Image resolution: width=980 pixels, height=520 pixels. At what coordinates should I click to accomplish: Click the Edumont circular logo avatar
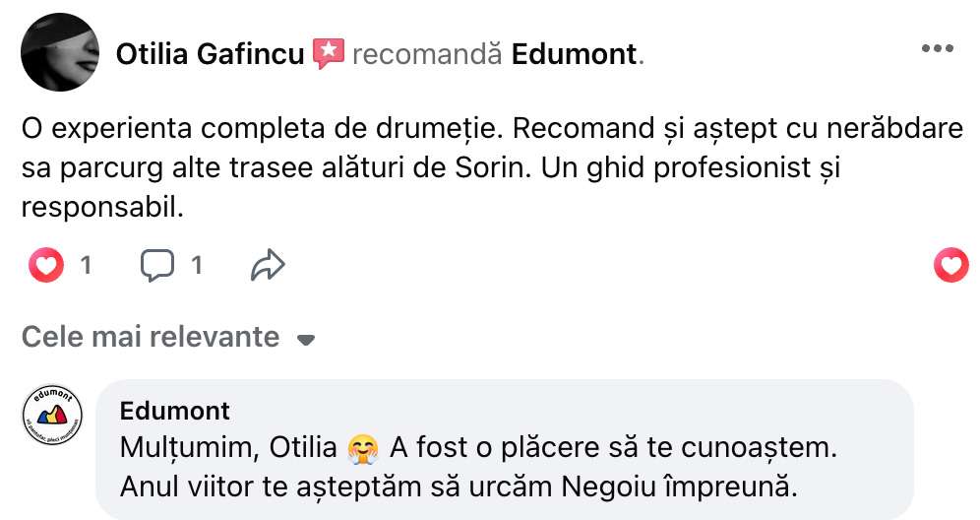(x=52, y=415)
